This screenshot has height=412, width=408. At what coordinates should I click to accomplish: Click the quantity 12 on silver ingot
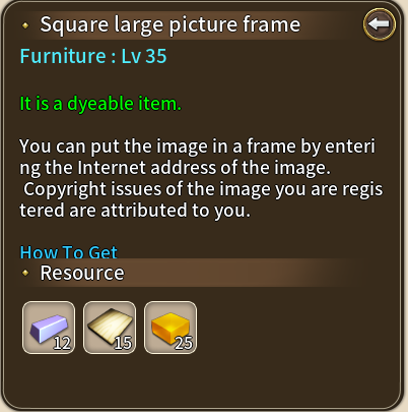tap(62, 343)
